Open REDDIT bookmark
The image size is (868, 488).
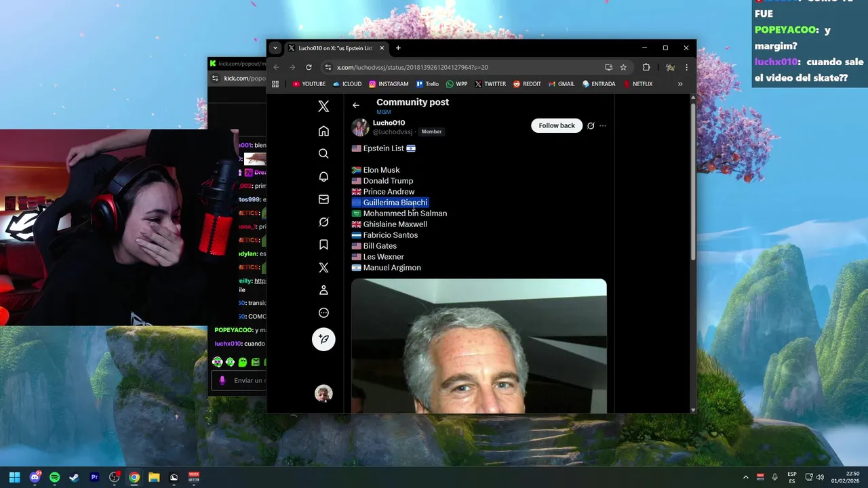(527, 84)
